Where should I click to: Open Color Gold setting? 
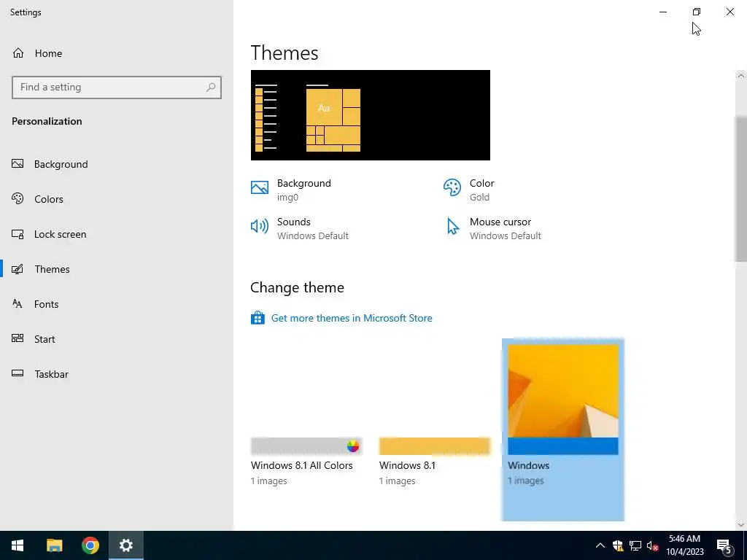(x=469, y=190)
